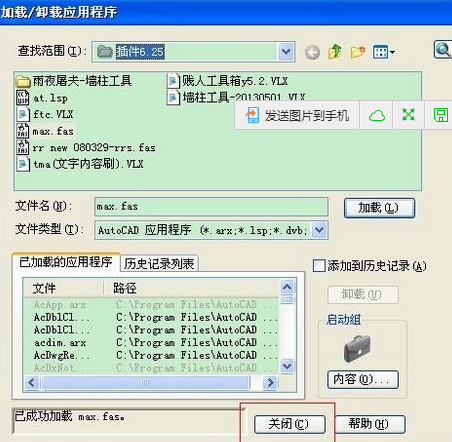452x442 pixels.
Task: Switch to 历史记录列表 tab
Action: point(159,264)
